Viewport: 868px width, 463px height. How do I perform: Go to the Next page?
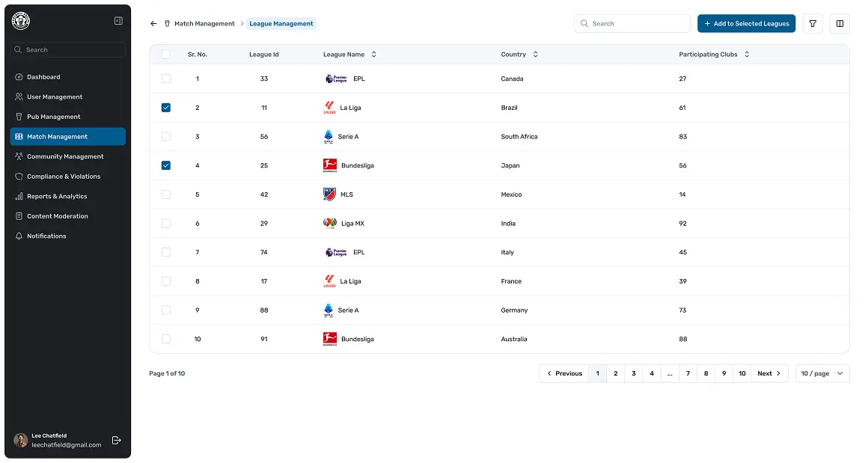(768, 373)
